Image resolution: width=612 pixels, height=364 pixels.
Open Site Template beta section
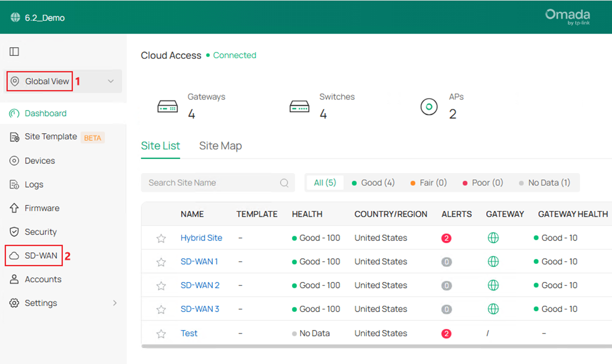(x=51, y=136)
